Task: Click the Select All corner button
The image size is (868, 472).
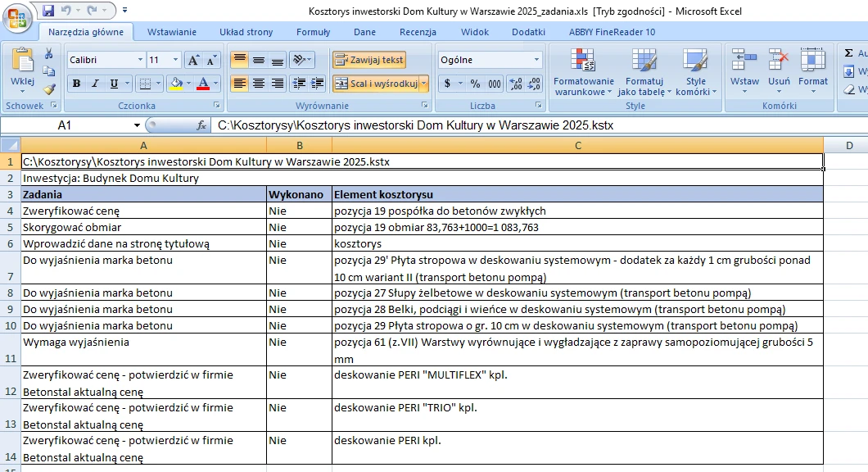Action: point(11,146)
